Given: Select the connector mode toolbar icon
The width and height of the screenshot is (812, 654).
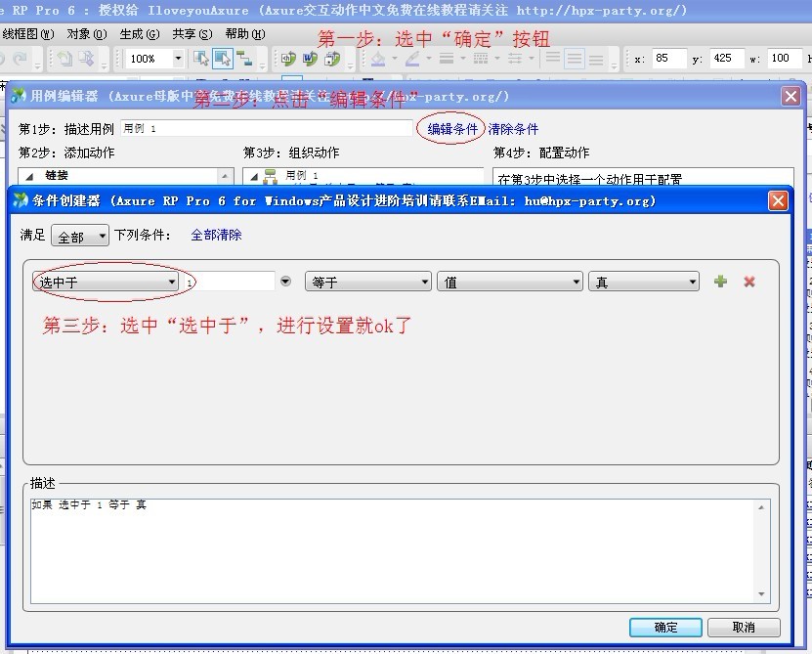Looking at the screenshot, I should tap(244, 59).
